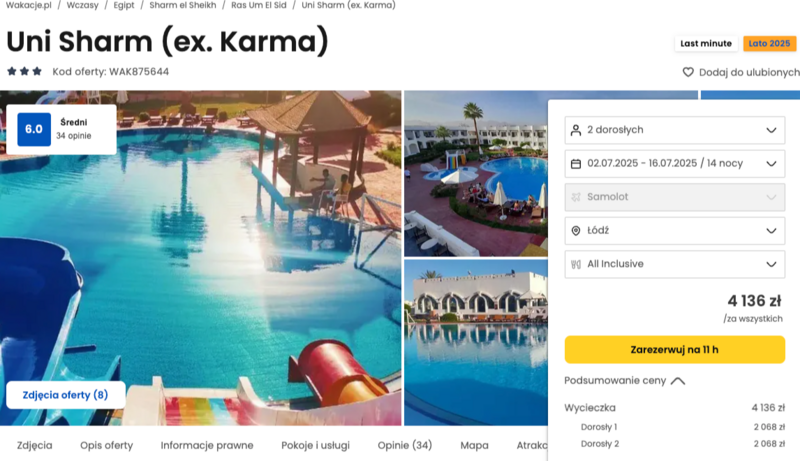The height and width of the screenshot is (461, 800).
Task: Click the heart favorites icon
Action: coord(688,72)
